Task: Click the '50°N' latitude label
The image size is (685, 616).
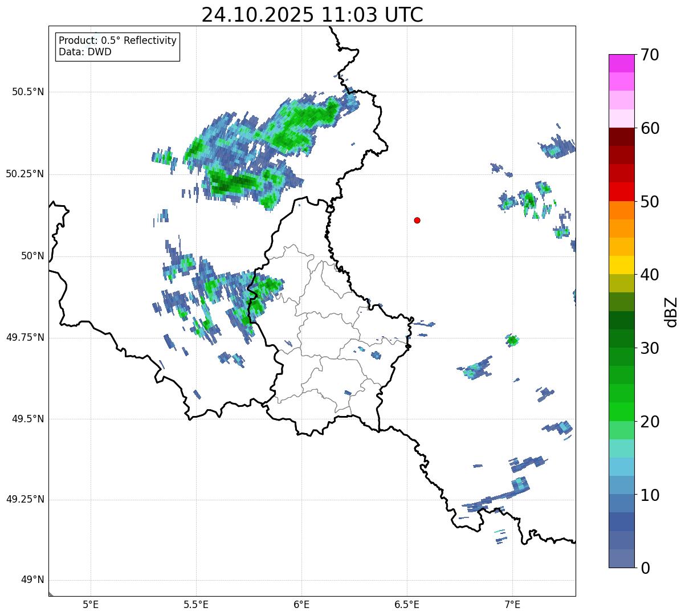Action: click(32, 256)
